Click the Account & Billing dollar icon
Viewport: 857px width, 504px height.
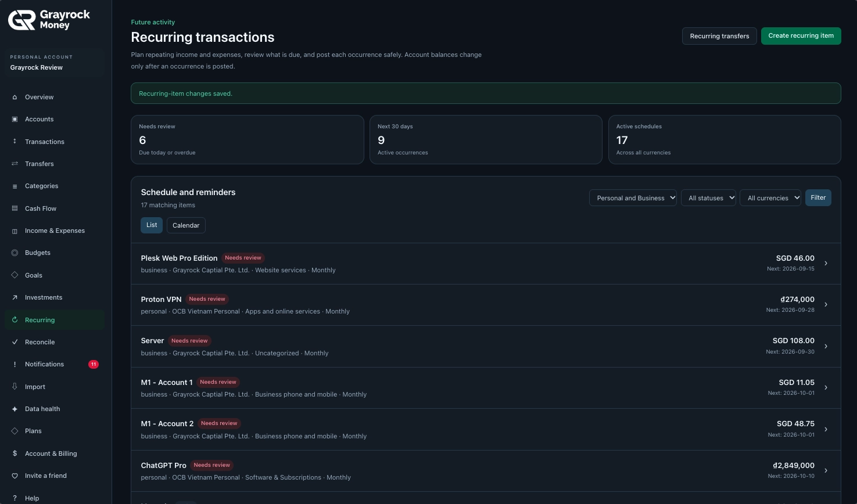click(x=15, y=453)
